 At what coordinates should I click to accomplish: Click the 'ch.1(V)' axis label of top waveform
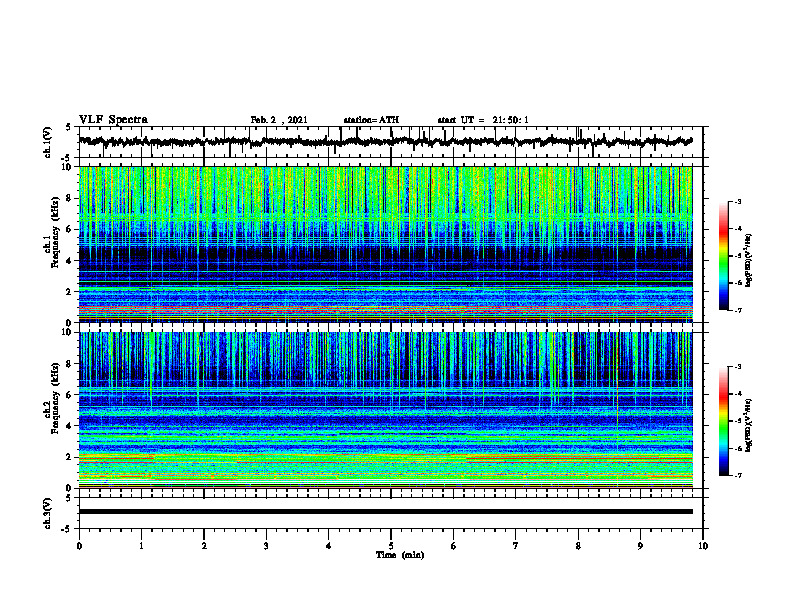tap(48, 142)
